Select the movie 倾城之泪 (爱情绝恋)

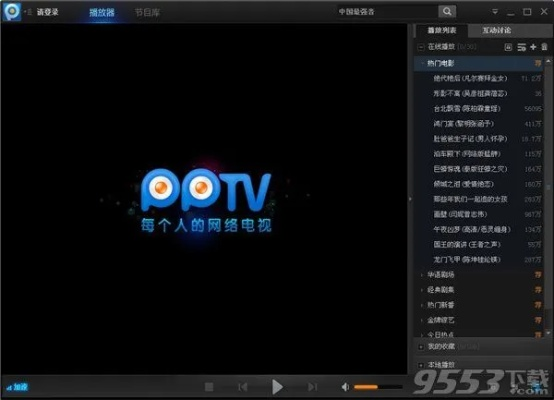[479, 184]
